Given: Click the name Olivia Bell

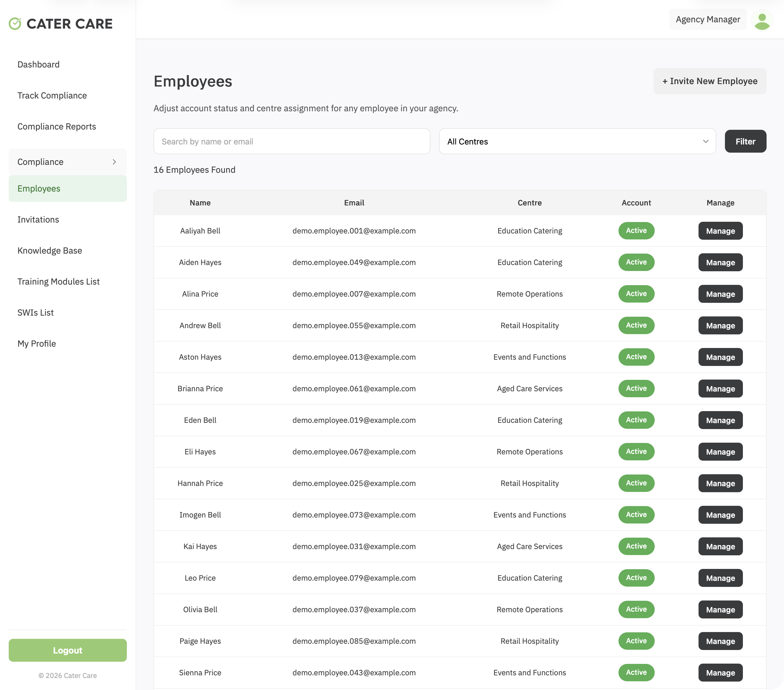Looking at the screenshot, I should click(200, 609).
